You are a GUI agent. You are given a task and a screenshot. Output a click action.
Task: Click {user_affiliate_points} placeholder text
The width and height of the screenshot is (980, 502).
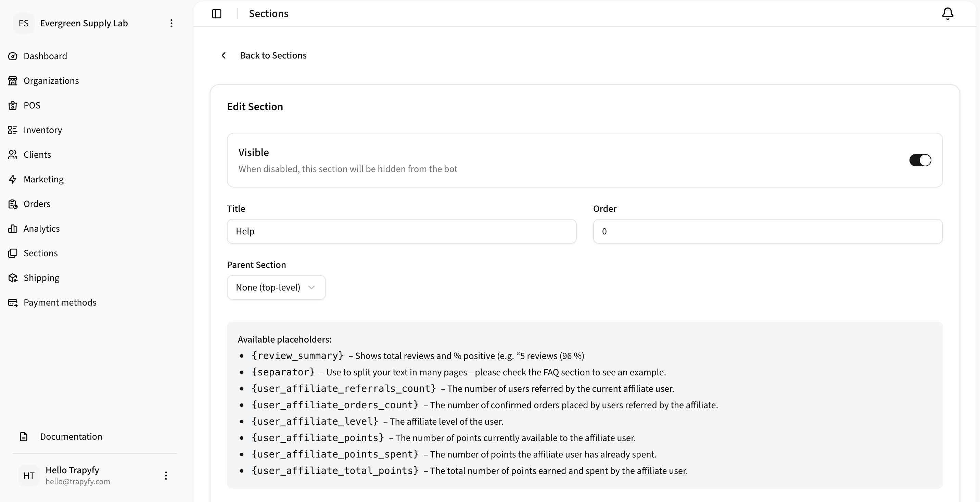point(318,438)
